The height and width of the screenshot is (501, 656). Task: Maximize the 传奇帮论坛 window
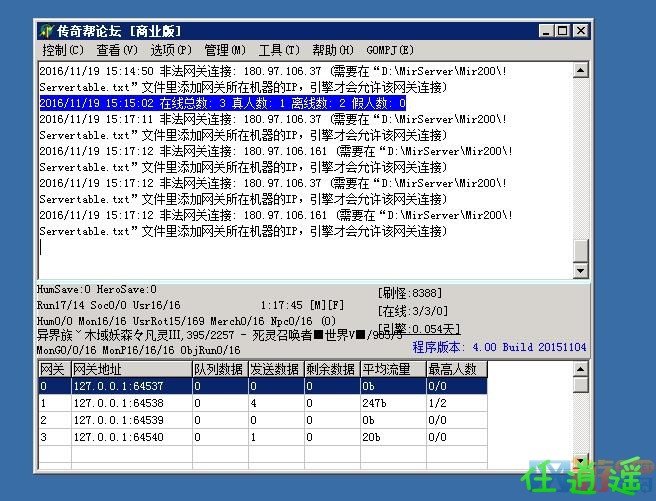point(562,31)
